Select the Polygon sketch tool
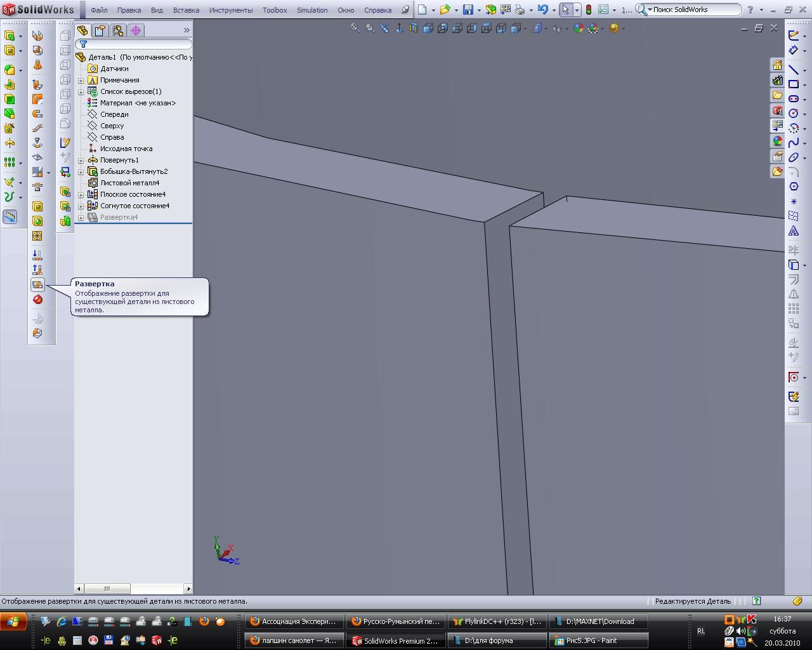Viewport: 812px width, 650px height. [794, 187]
